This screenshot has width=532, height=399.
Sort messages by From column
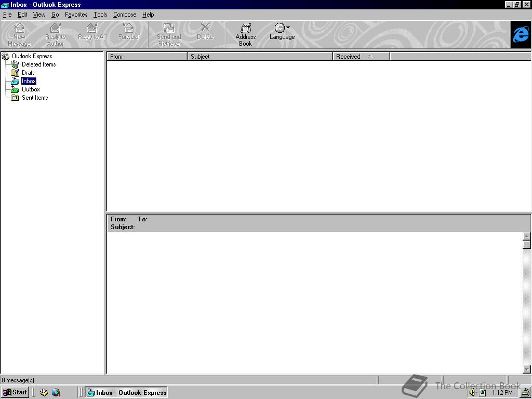click(x=147, y=56)
